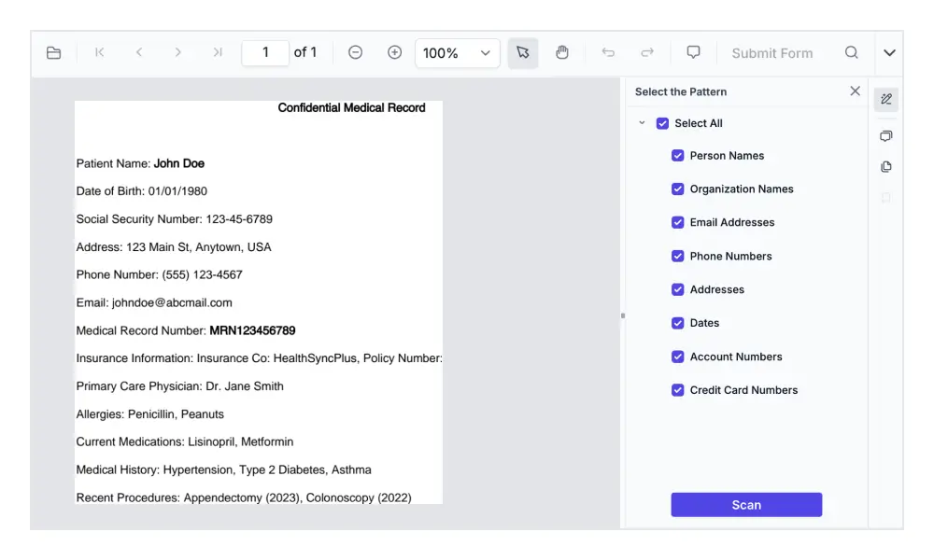Image resolution: width=934 pixels, height=560 pixels.
Task: Collapse the Select All tree expander
Action: pos(642,123)
